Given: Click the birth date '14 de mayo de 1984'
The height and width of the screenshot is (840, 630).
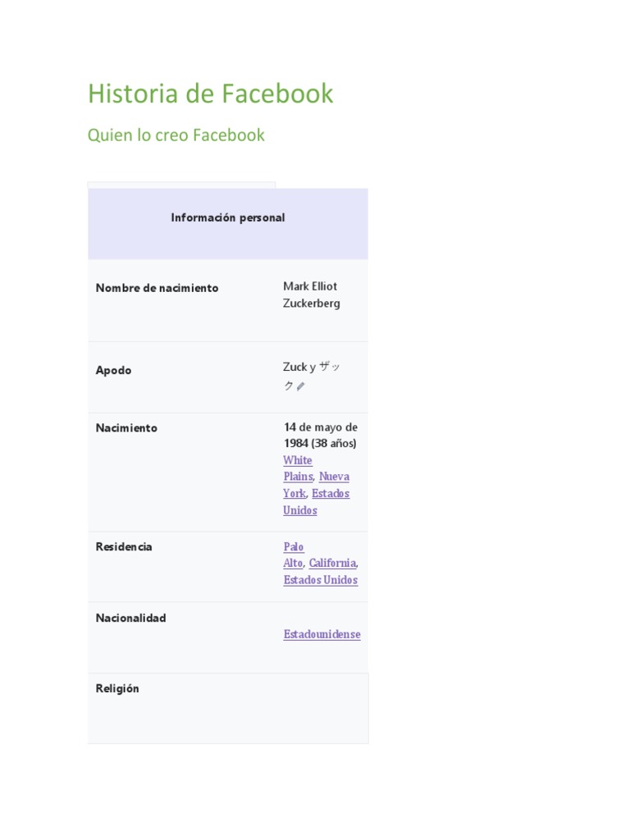Looking at the screenshot, I should tap(320, 435).
